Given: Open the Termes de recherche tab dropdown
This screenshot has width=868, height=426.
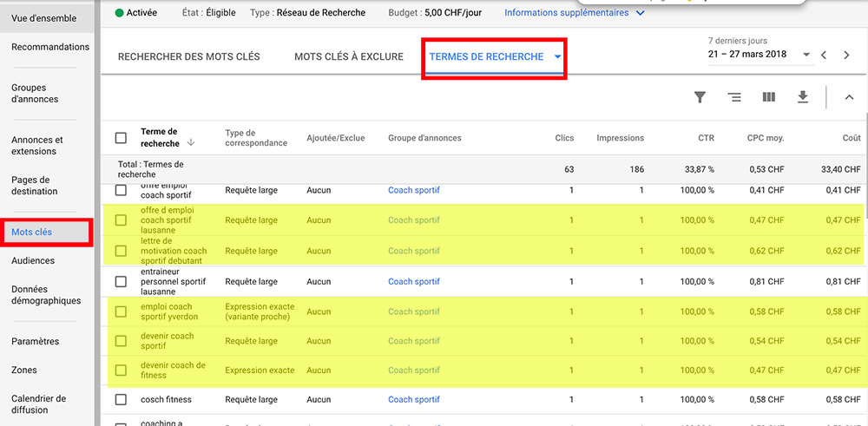Looking at the screenshot, I should [x=558, y=57].
